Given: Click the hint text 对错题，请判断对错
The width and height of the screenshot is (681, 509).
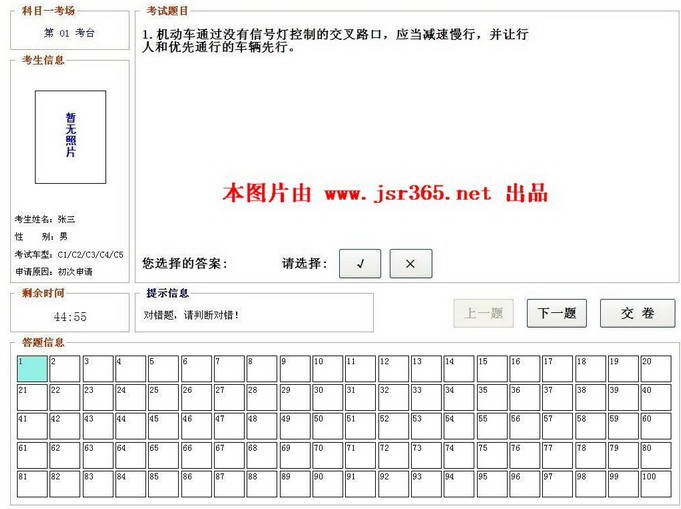Looking at the screenshot, I should (191, 315).
